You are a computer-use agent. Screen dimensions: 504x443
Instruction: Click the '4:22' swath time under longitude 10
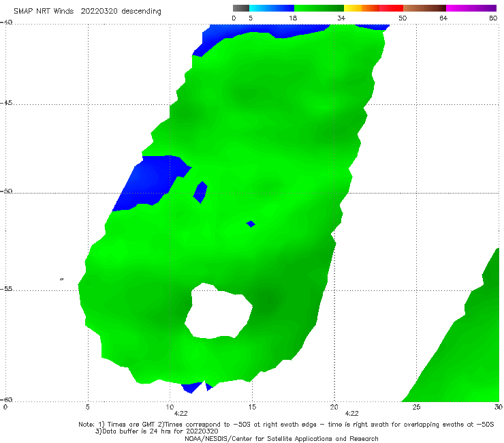[180, 414]
